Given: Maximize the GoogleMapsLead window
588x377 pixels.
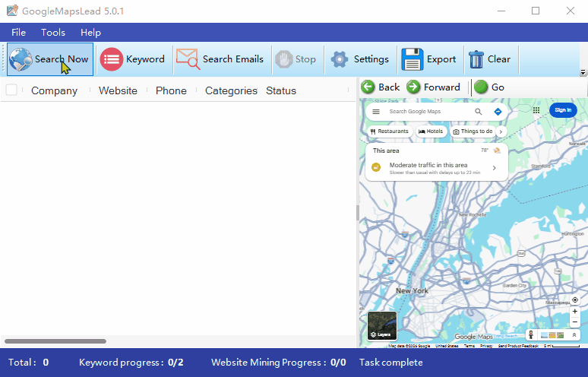Looking at the screenshot, I should pos(536,11).
